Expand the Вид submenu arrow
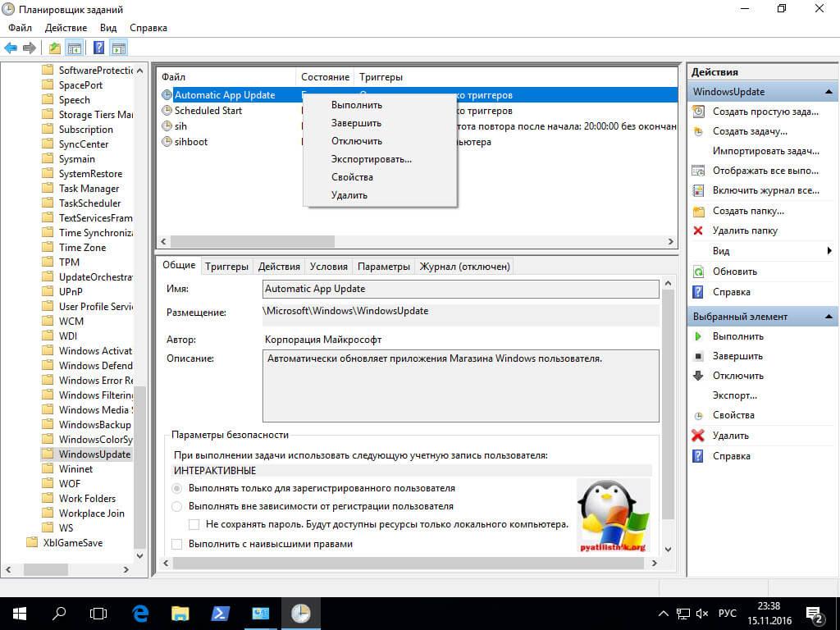The height and width of the screenshot is (630, 840). tap(829, 251)
